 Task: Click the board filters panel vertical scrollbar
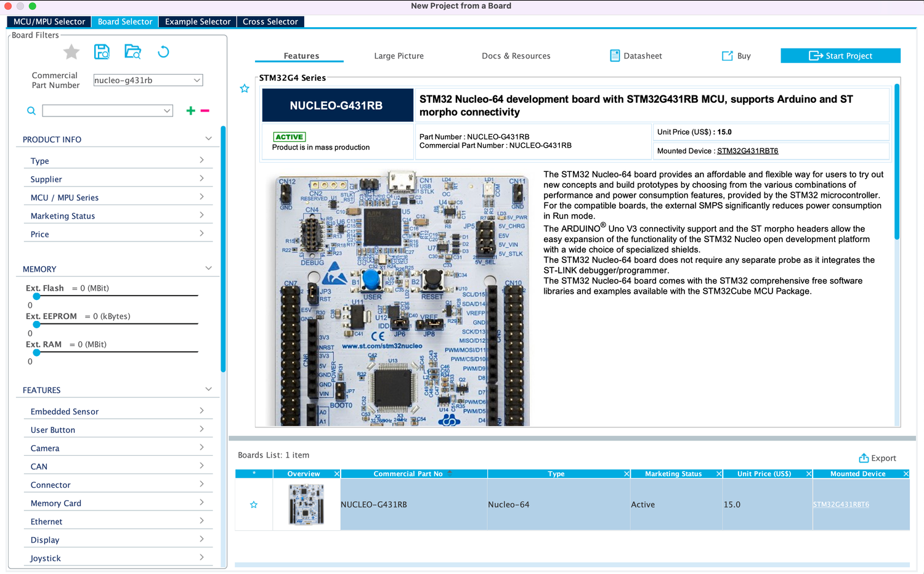pyautogui.click(x=223, y=249)
